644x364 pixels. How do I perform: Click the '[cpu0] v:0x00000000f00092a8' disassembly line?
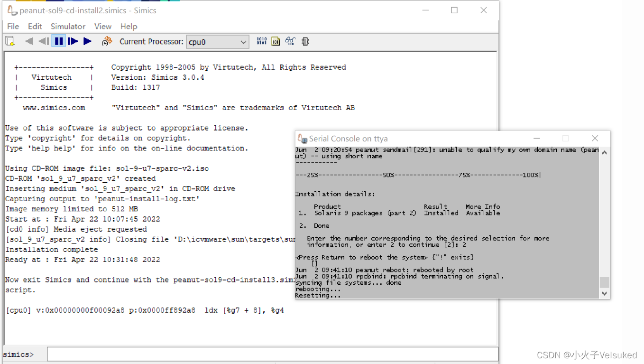click(x=145, y=310)
